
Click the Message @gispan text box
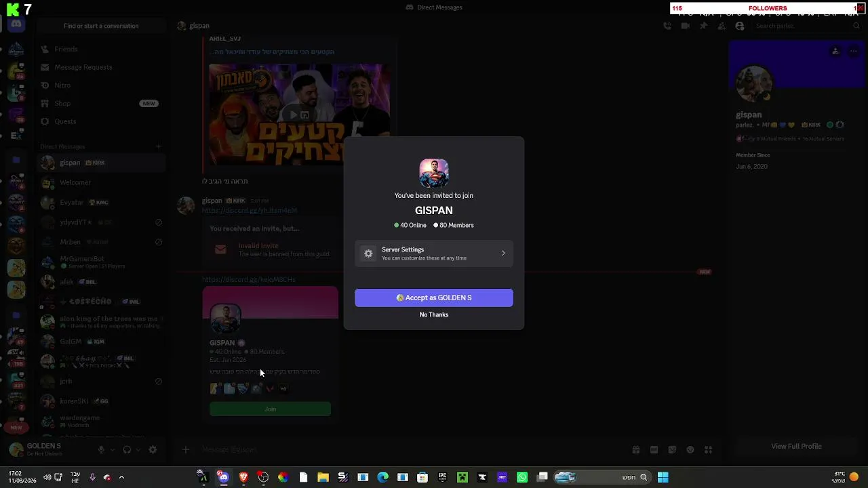point(407,449)
